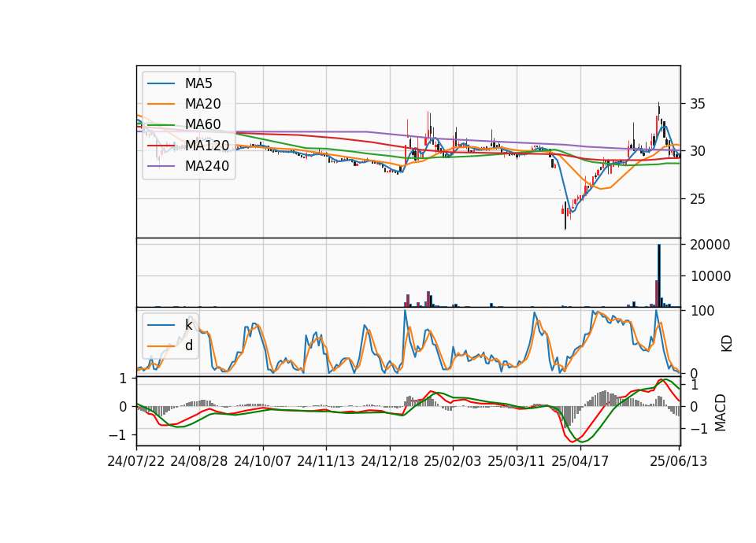The width and height of the screenshot is (756, 543).
Task: Click the MACD axis title
Action: pos(720,412)
